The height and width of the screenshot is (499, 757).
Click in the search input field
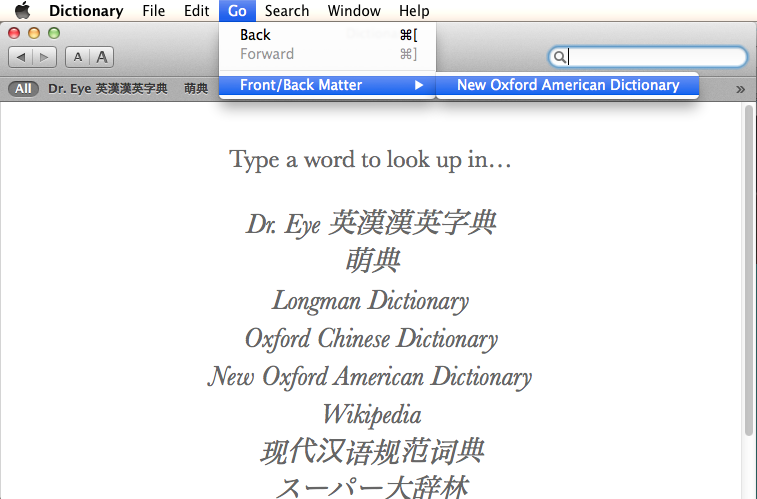[x=648, y=57]
